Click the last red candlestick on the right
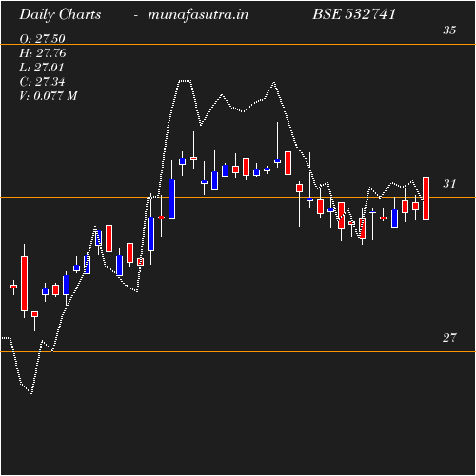Viewport: 476px width, 476px height. [x=426, y=198]
